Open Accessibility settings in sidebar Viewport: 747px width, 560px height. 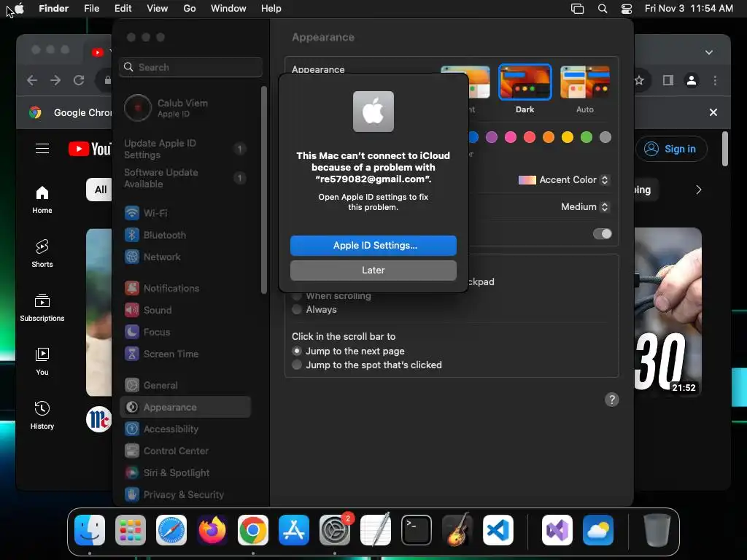point(186,429)
